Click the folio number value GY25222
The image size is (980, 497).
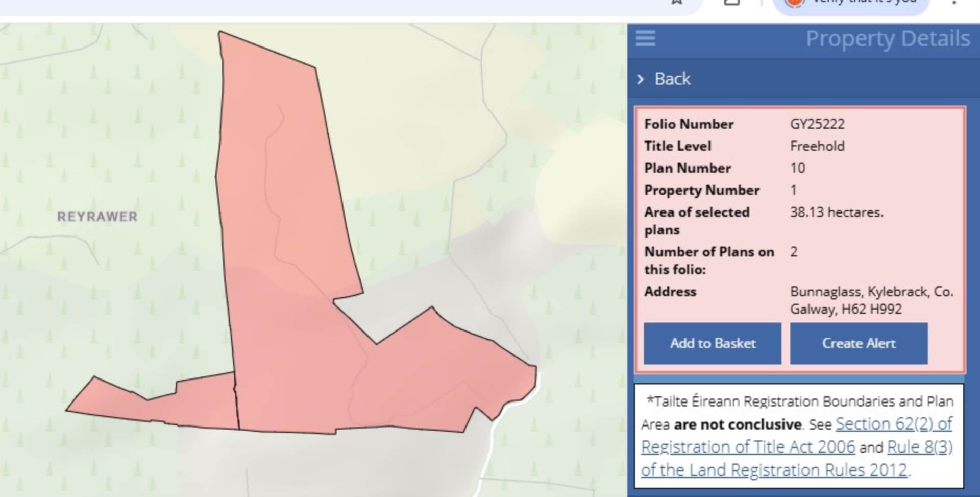coord(817,124)
